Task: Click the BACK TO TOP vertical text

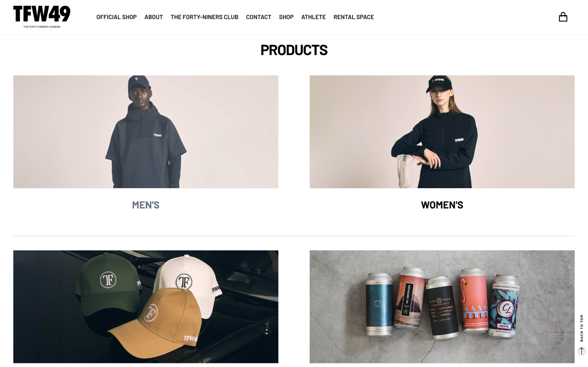Action: (x=581, y=328)
